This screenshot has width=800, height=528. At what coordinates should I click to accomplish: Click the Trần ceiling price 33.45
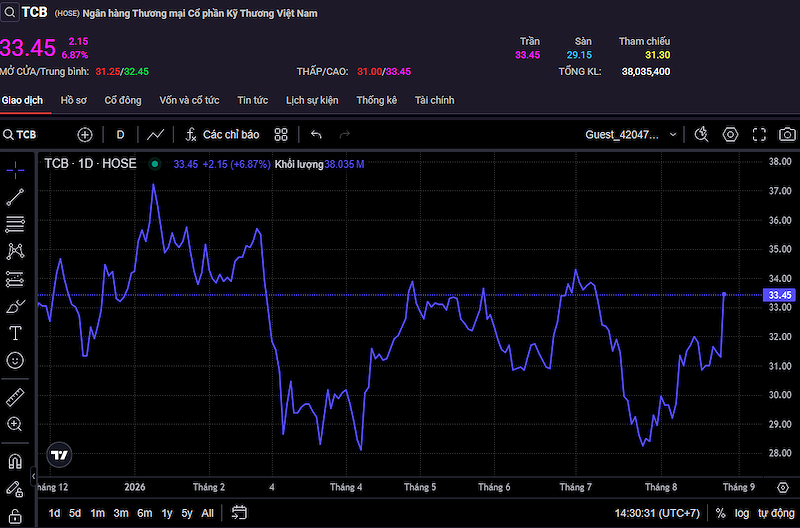point(528,55)
